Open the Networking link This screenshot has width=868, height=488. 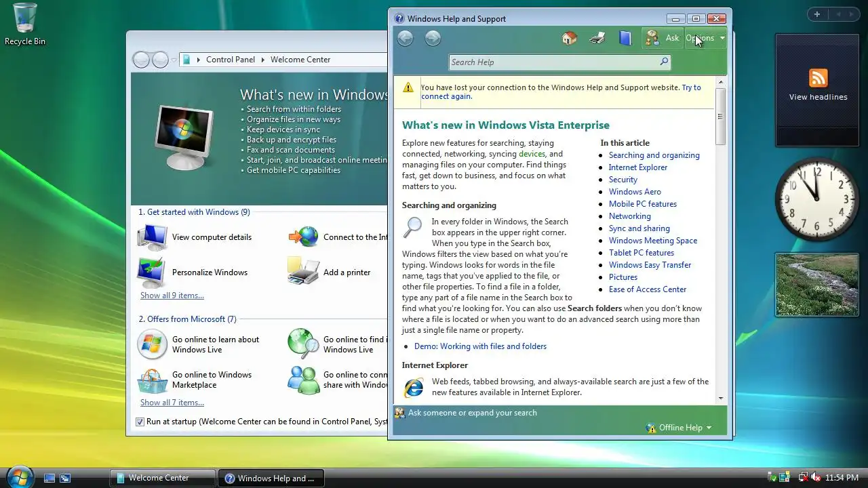629,216
